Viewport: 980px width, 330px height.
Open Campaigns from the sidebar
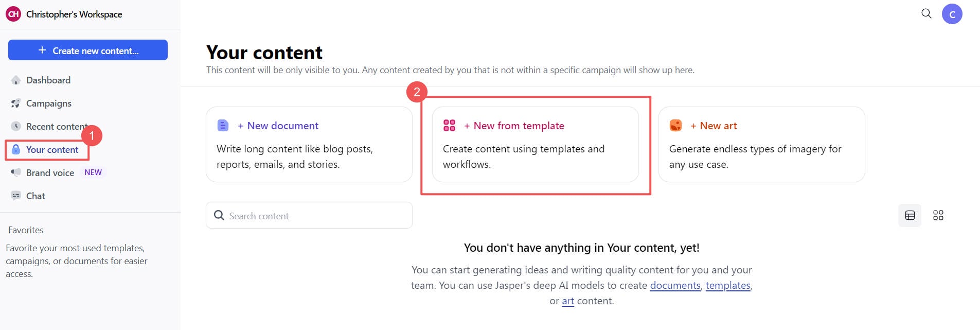tap(48, 103)
